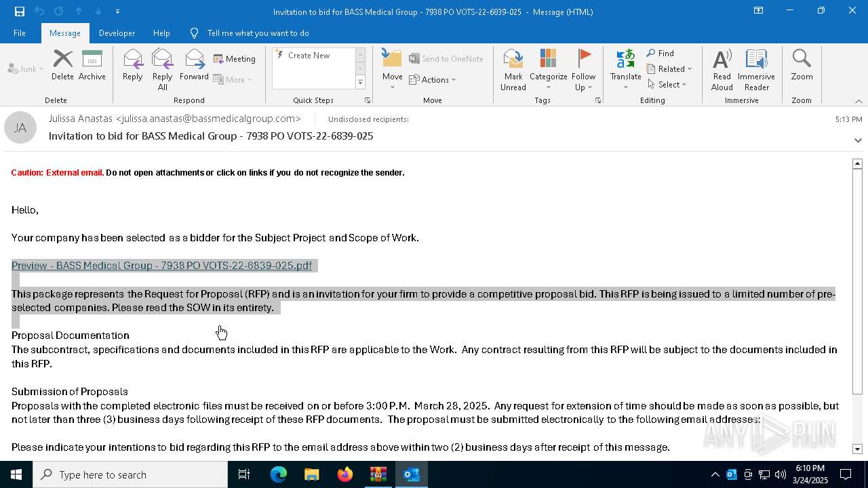Archive the message

(x=92, y=66)
